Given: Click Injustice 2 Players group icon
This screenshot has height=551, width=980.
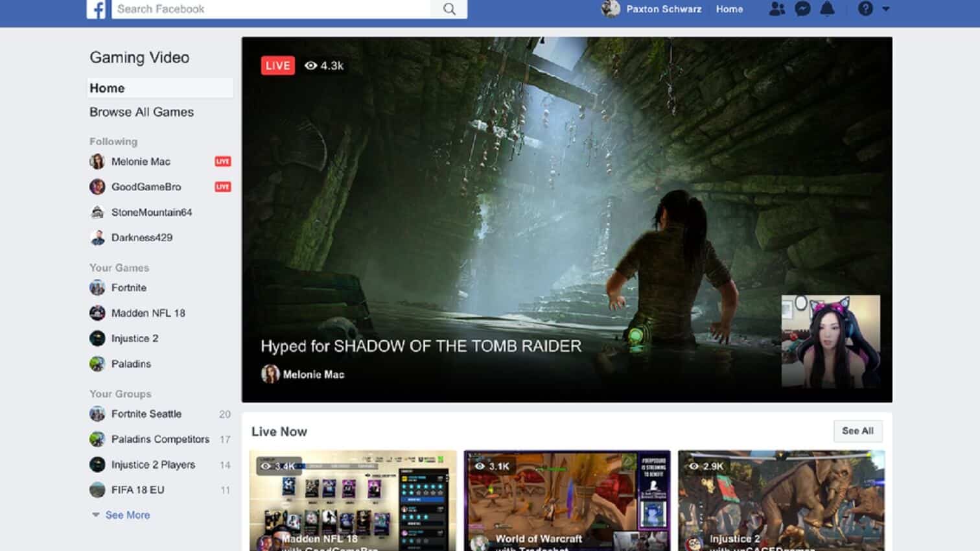Looking at the screenshot, I should pyautogui.click(x=97, y=465).
